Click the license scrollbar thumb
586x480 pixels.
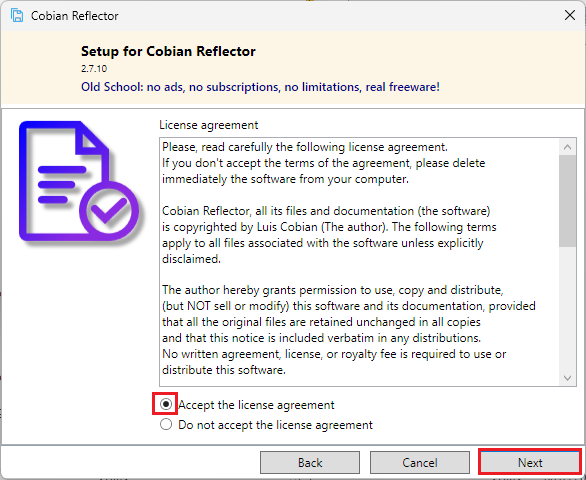[567, 201]
